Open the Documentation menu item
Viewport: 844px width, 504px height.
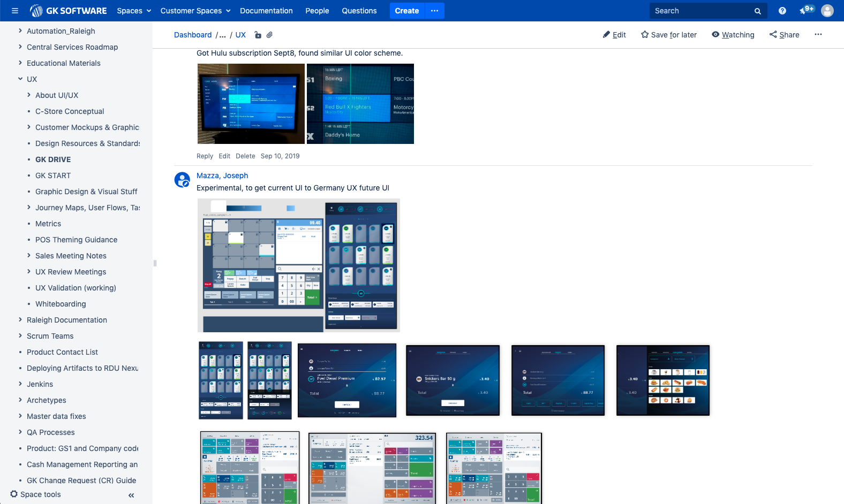click(x=266, y=11)
